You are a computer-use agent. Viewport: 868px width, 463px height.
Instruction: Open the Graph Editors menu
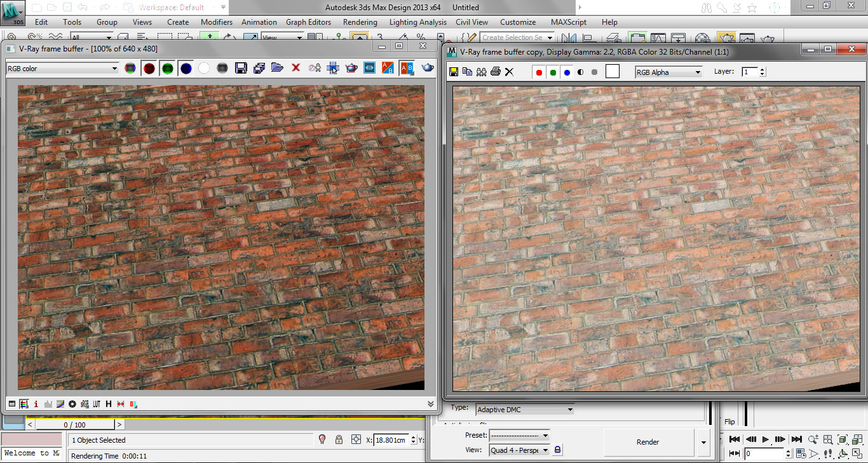(x=308, y=22)
